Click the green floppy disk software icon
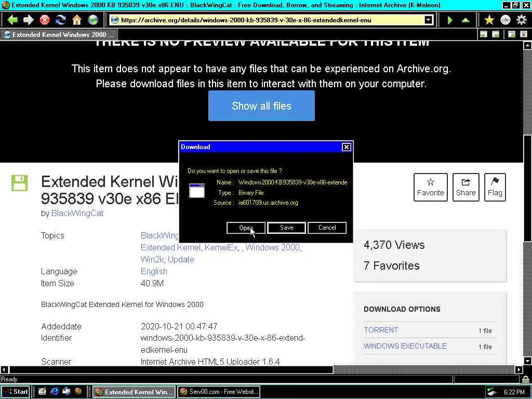The image size is (532, 399). 19,183
